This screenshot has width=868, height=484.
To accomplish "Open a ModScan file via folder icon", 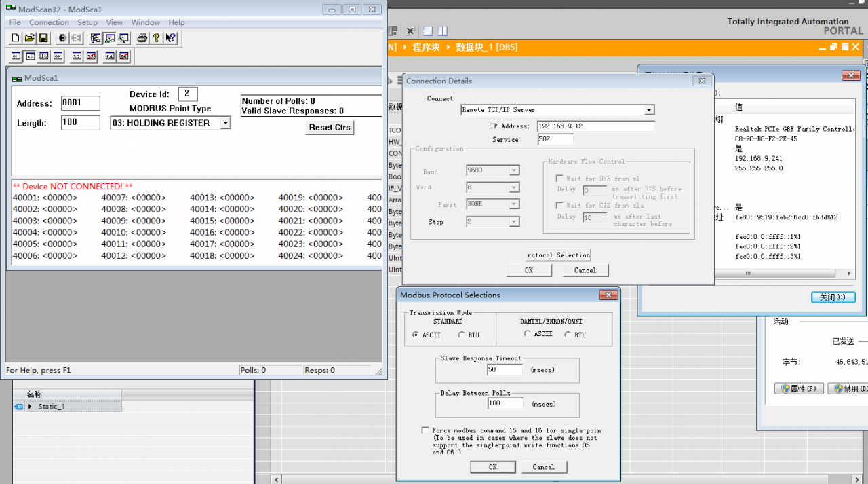I will [29, 38].
